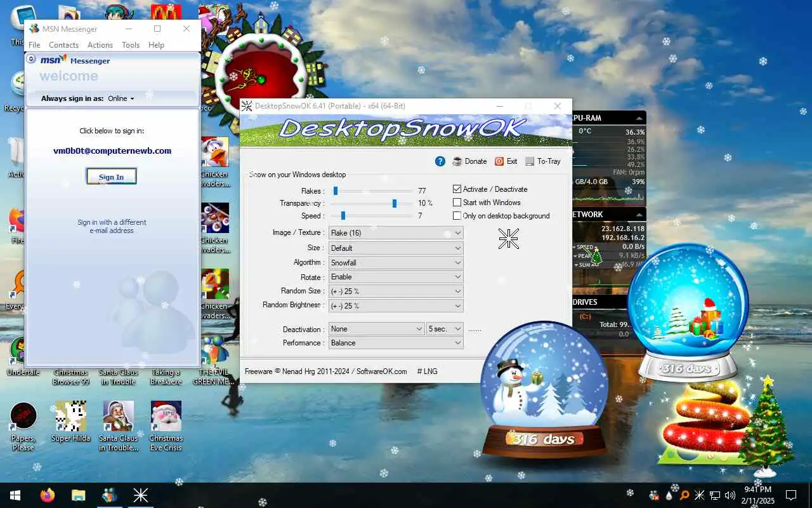
Task: Enable Only on desktop background checkbox
Action: pos(457,216)
